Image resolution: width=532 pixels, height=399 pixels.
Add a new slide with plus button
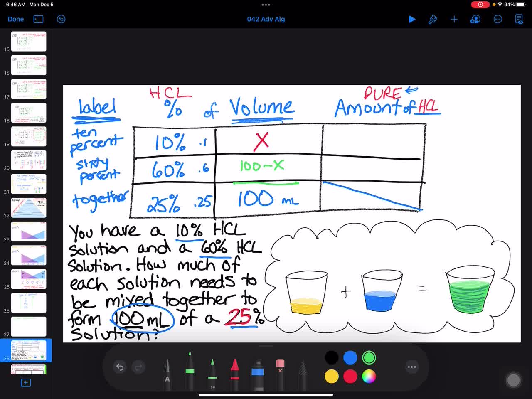point(26,382)
